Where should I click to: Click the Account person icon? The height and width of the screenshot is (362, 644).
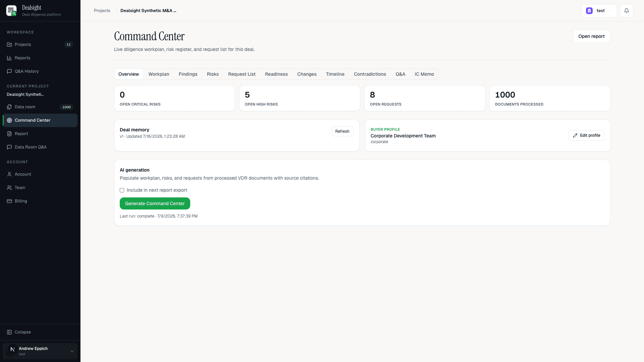click(x=9, y=174)
